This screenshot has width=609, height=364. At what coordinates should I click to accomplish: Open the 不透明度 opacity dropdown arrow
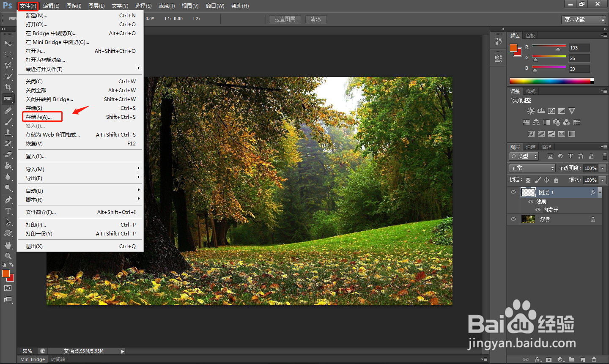click(603, 168)
